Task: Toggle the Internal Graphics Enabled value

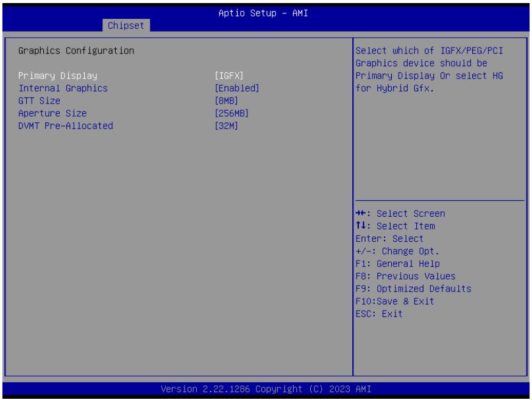Action: point(237,88)
